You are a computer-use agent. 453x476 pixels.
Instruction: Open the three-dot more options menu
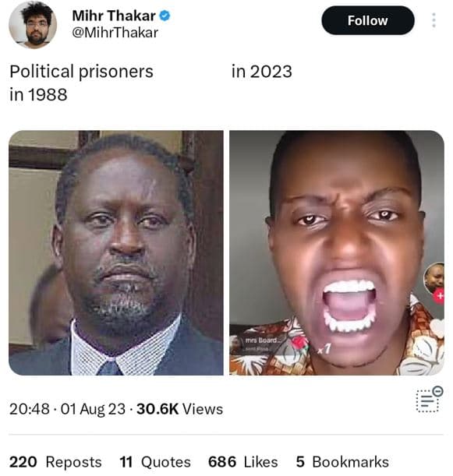(434, 20)
